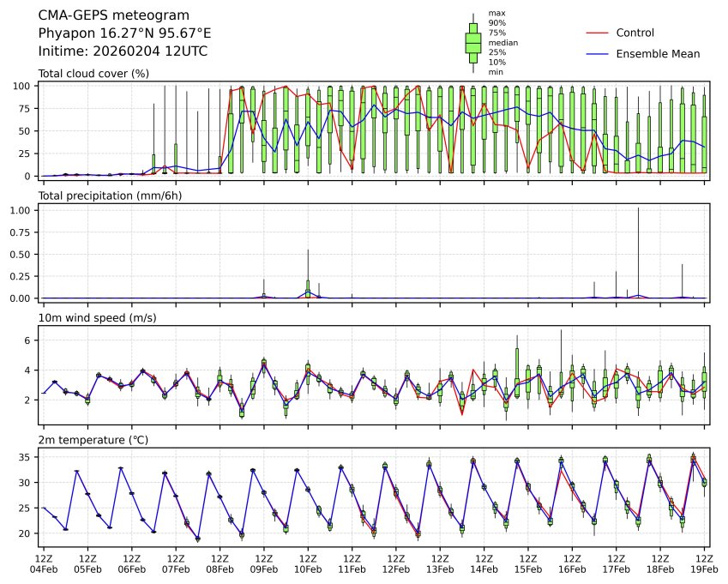This screenshot has width=728, height=584.
Task: Click the median label in box-plot legend
Action: [502, 42]
